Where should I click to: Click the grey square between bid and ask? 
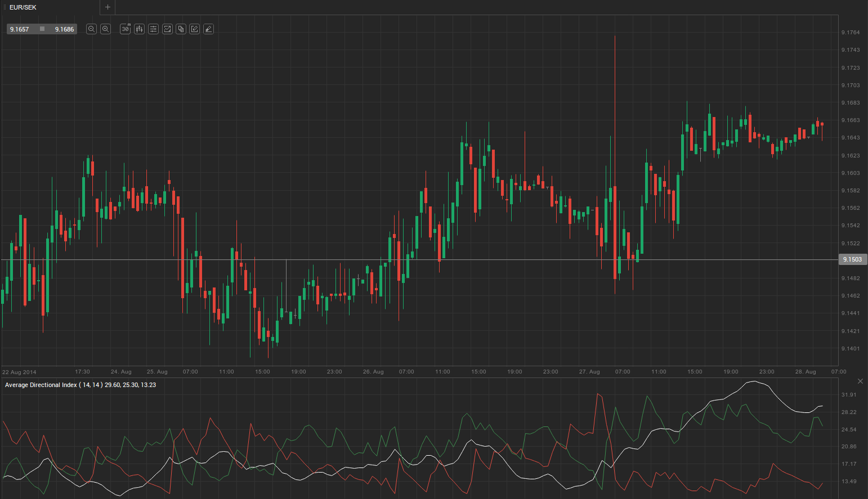(x=42, y=29)
